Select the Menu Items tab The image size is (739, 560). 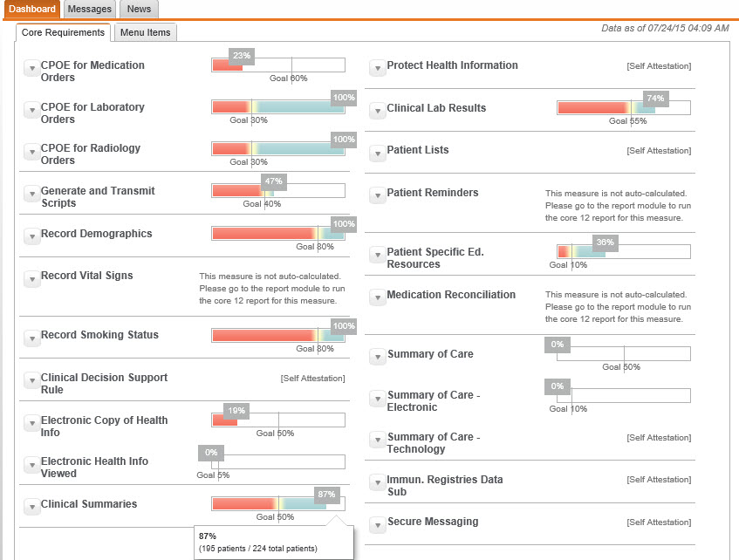point(145,32)
